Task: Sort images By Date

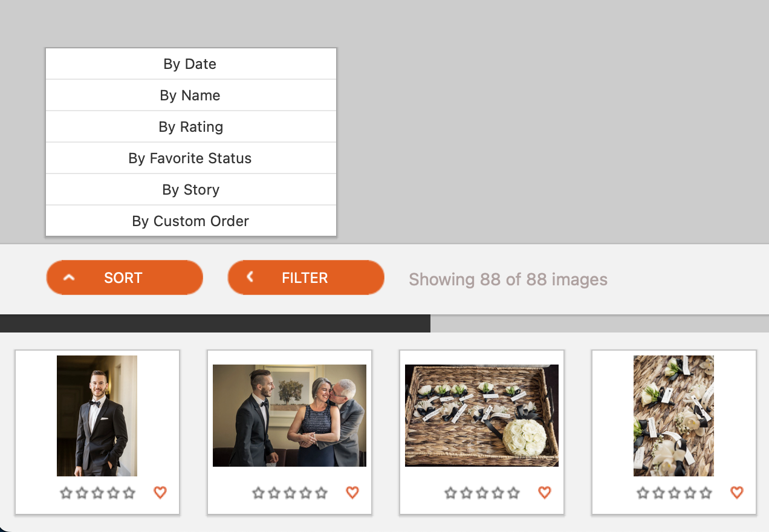Action: pyautogui.click(x=191, y=64)
